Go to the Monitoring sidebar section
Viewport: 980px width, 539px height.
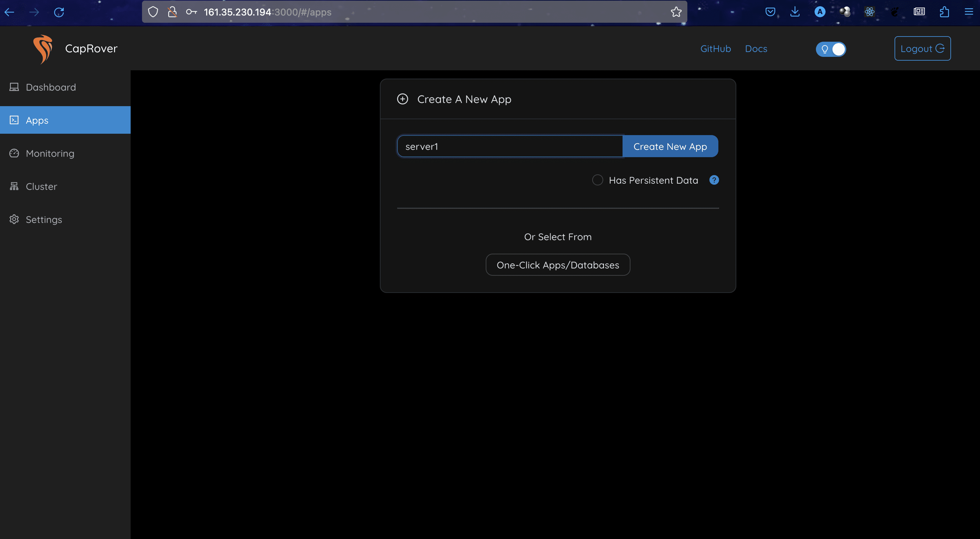pyautogui.click(x=50, y=153)
